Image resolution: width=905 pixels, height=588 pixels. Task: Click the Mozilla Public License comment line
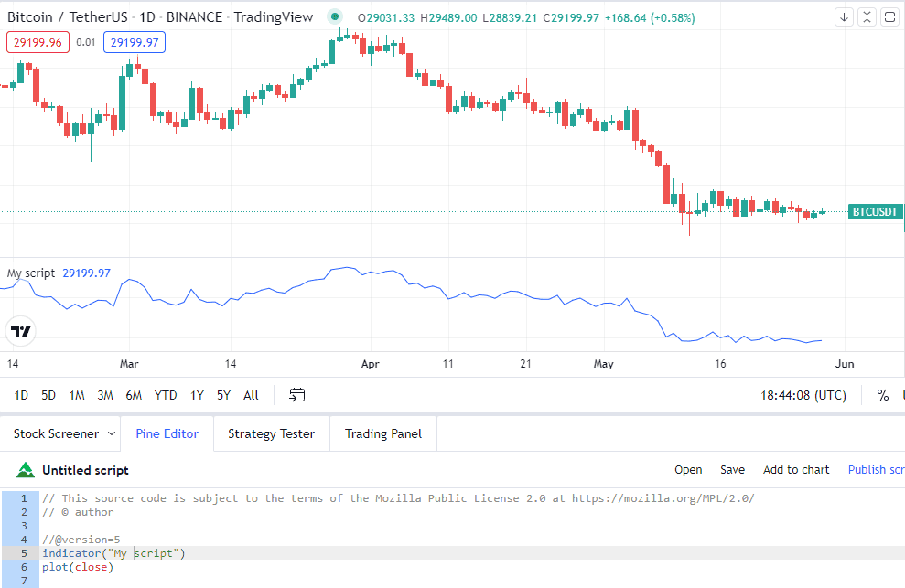[x=398, y=498]
